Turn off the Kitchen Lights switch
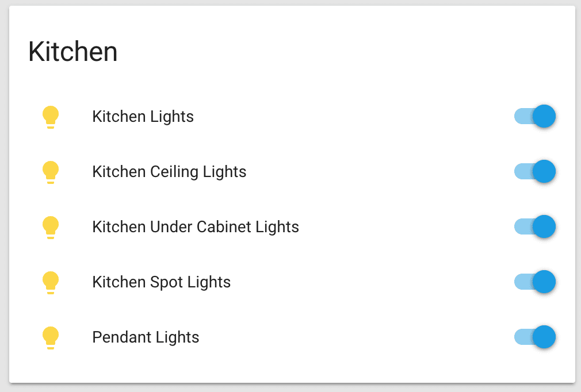Image resolution: width=581 pixels, height=392 pixels. tap(534, 116)
